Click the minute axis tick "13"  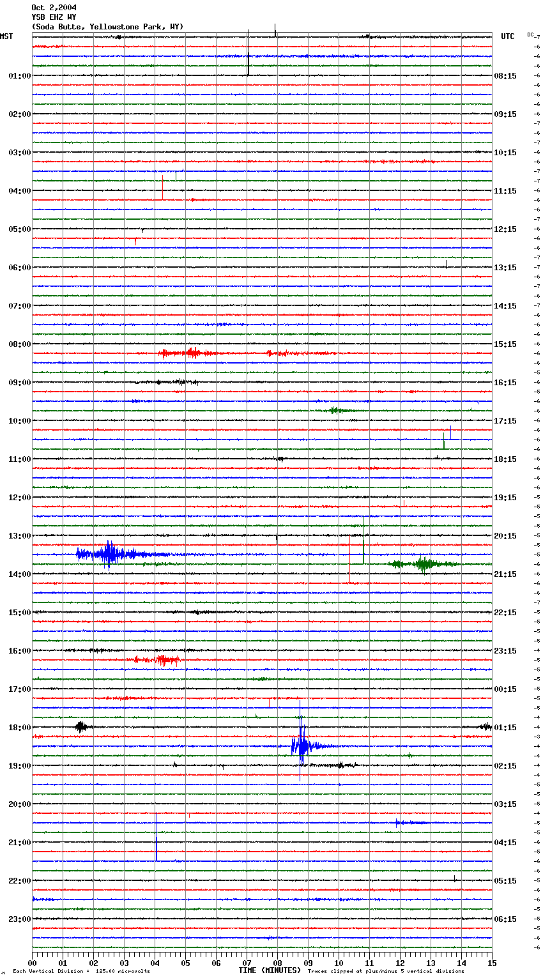click(431, 963)
